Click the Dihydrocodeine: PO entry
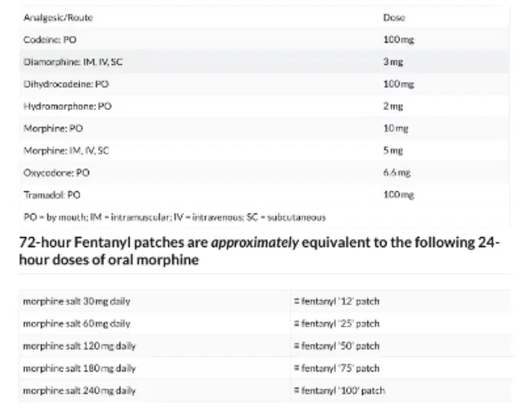Image resolution: width=532 pixels, height=410 pixels. click(x=66, y=84)
